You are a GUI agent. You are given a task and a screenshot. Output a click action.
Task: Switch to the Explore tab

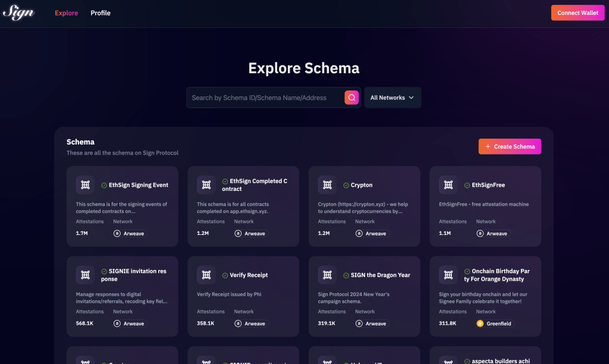point(66,13)
